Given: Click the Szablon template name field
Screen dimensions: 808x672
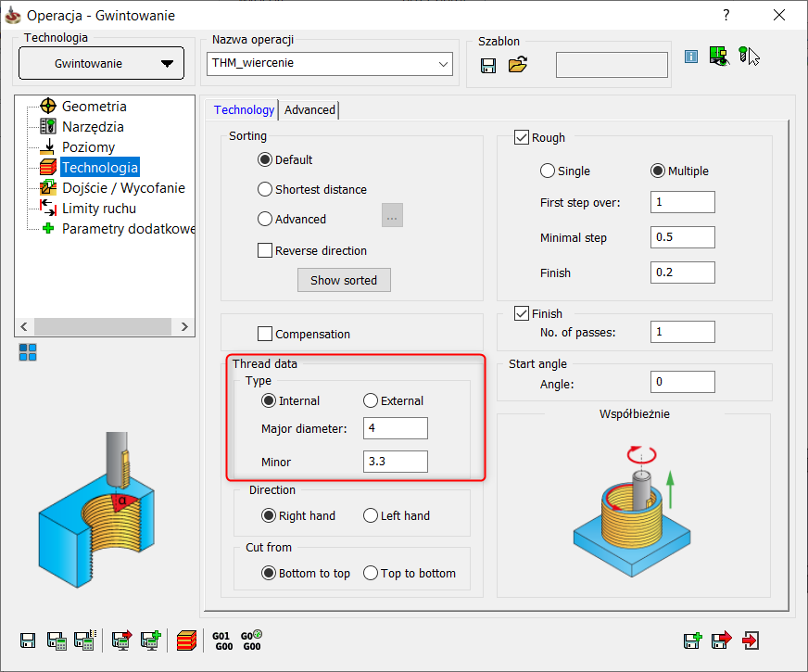Looking at the screenshot, I should tap(612, 65).
